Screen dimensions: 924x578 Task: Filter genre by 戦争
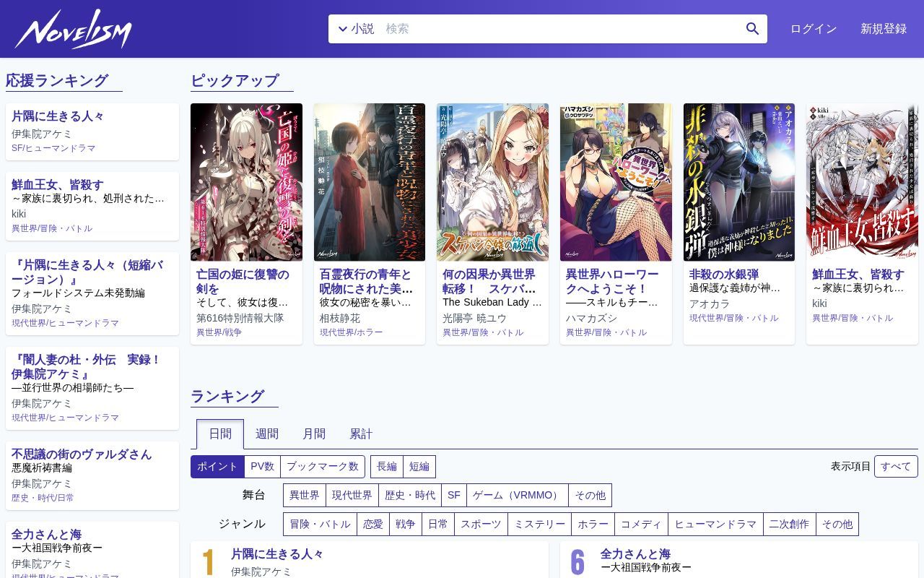(406, 525)
